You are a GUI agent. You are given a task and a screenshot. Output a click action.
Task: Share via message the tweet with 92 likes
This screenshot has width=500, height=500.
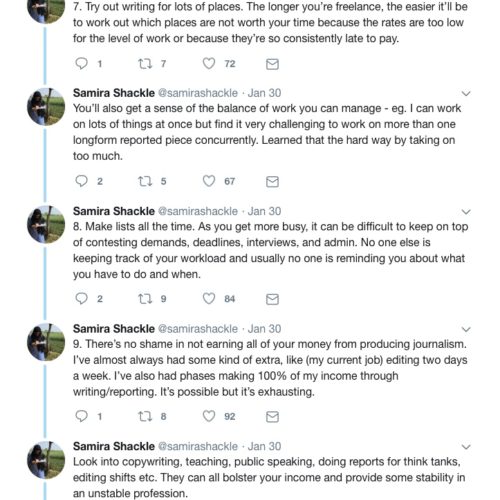point(272,417)
